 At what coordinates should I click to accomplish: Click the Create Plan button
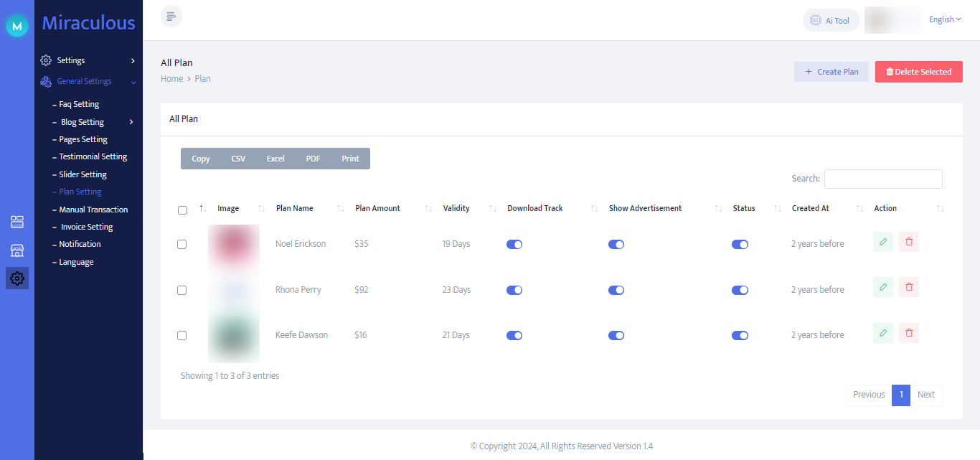[831, 72]
